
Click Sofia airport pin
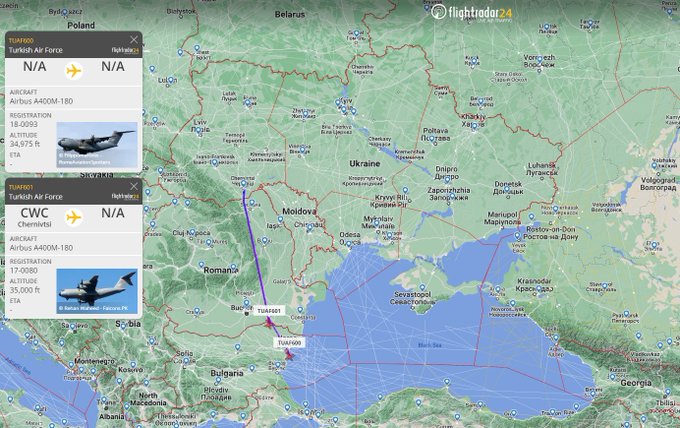point(186,360)
